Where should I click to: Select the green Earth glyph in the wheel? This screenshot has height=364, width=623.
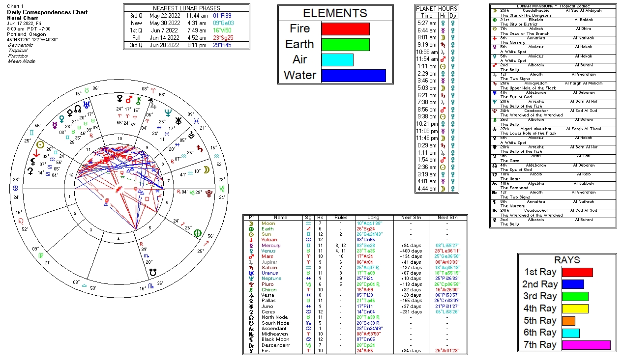[x=198, y=233]
